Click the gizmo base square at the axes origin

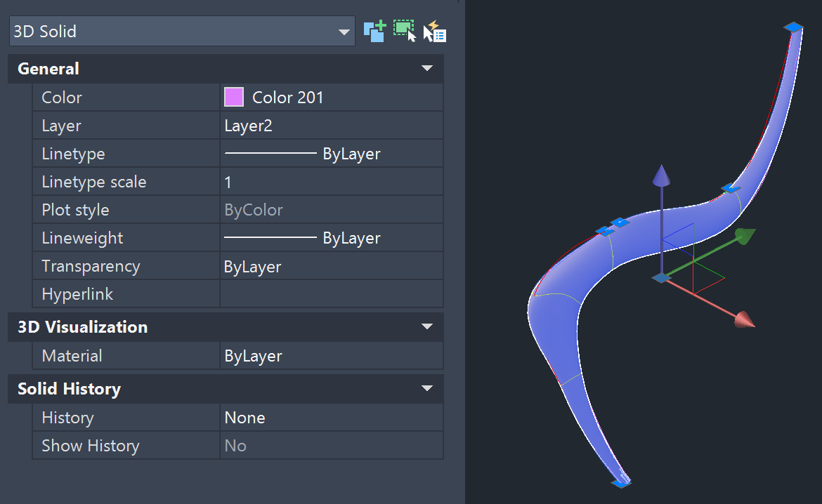tap(661, 278)
